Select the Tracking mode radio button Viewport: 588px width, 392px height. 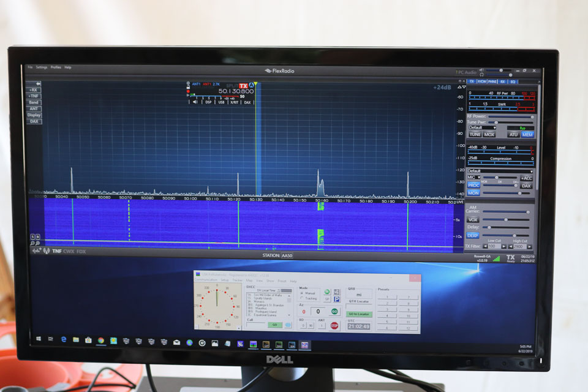click(x=301, y=299)
